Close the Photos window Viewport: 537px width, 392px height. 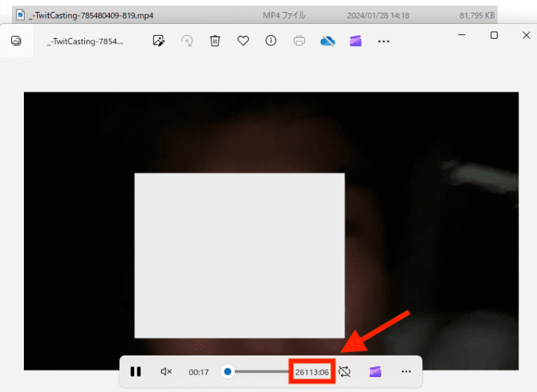pyautogui.click(x=527, y=35)
